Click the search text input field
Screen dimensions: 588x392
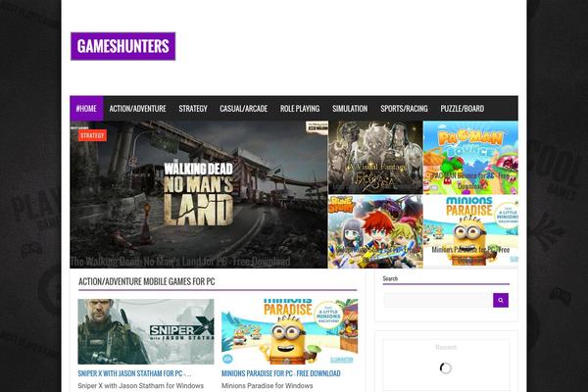[x=438, y=300]
